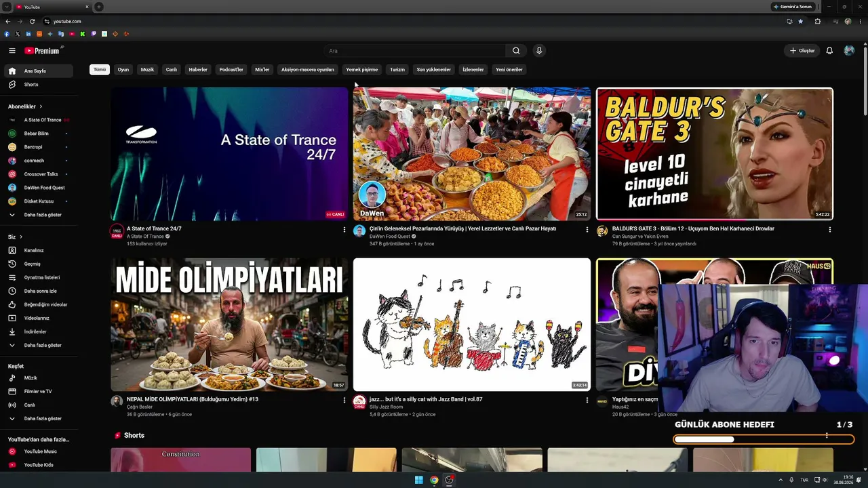The image size is (868, 488).
Task: Play the Baldur's Gate 3 video thumbnail
Action: pyautogui.click(x=715, y=154)
